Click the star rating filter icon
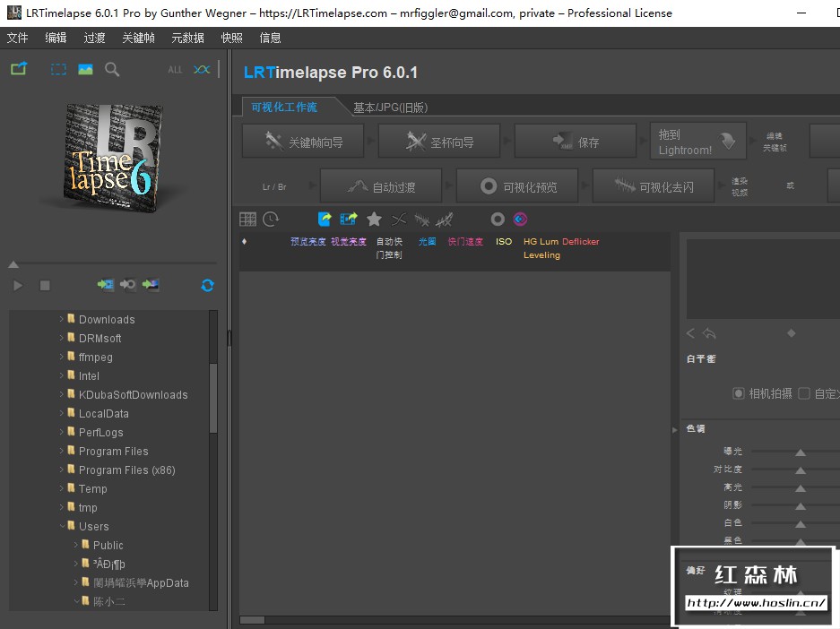Viewport: 840px width, 629px height. pyautogui.click(x=374, y=219)
